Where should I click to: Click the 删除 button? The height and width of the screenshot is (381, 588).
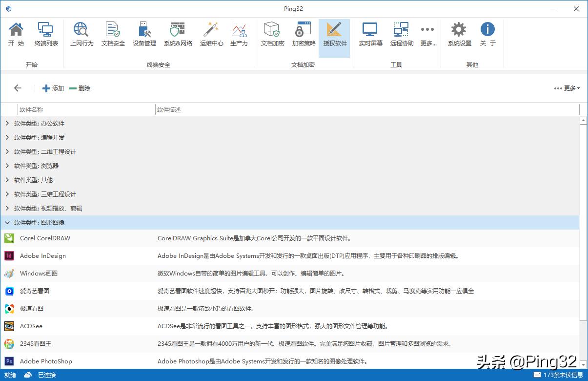pos(80,88)
